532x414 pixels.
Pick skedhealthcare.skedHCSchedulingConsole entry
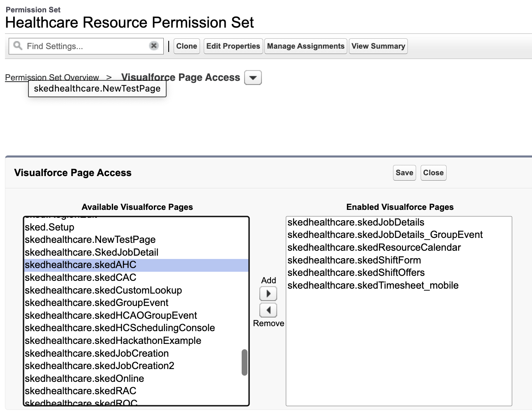pyautogui.click(x=137, y=328)
